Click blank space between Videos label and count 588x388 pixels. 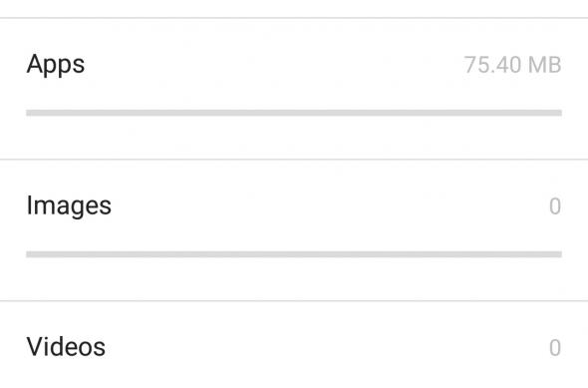point(326,347)
